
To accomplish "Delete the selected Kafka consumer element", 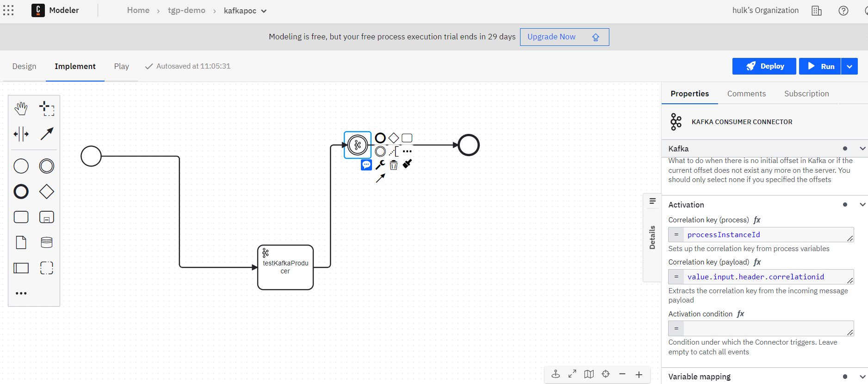I will pos(394,165).
